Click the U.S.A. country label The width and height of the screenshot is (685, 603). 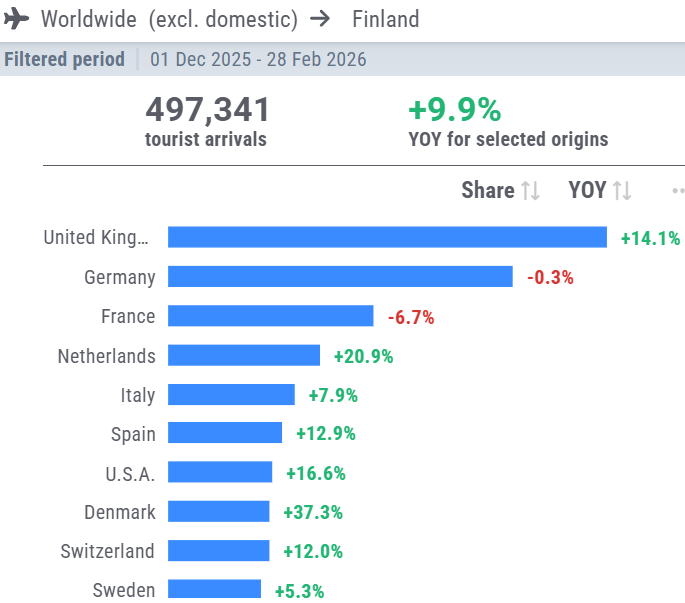click(130, 473)
